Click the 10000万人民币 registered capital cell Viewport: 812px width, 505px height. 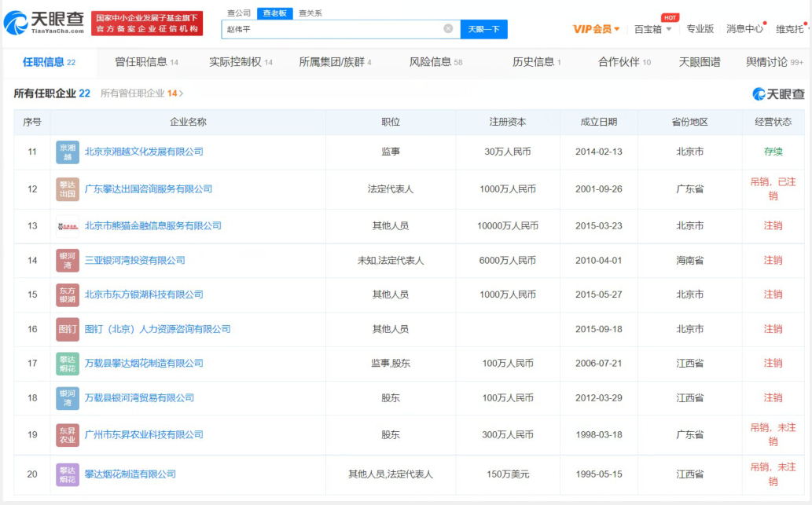(x=508, y=225)
